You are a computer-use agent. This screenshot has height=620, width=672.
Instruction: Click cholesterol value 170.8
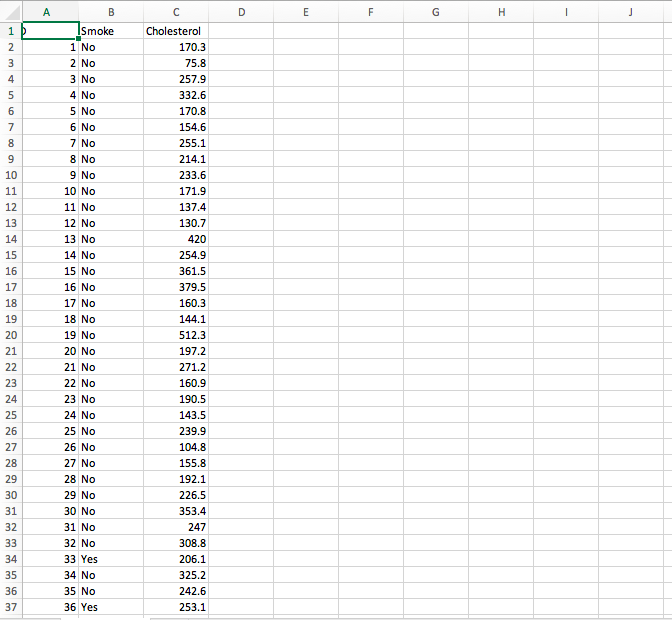[176, 111]
